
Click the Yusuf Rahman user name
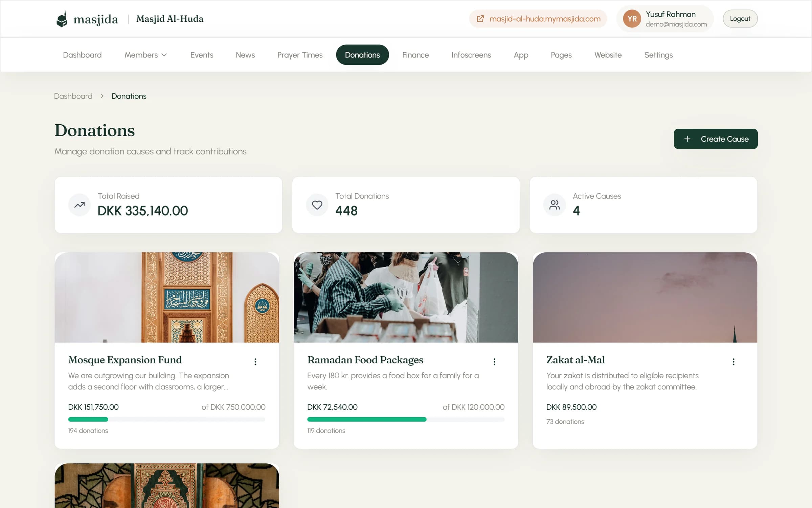pyautogui.click(x=671, y=14)
